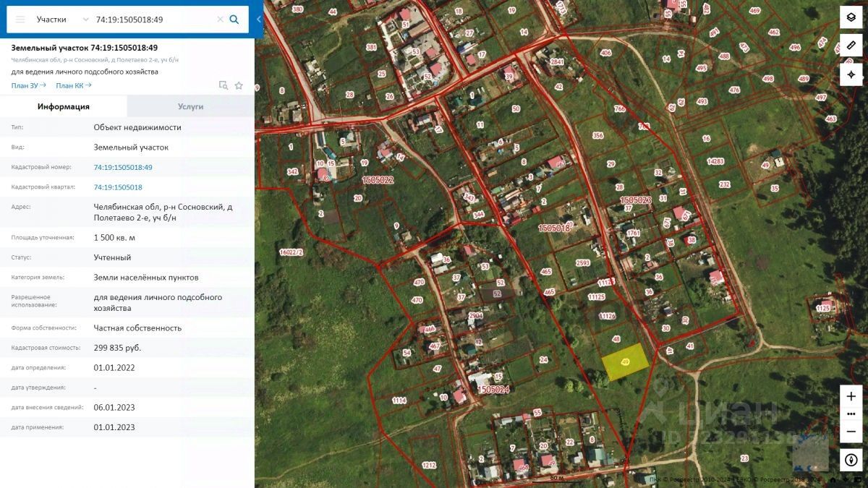Zoom in with plus button
Image resolution: width=868 pixels, height=488 pixels.
(x=851, y=396)
